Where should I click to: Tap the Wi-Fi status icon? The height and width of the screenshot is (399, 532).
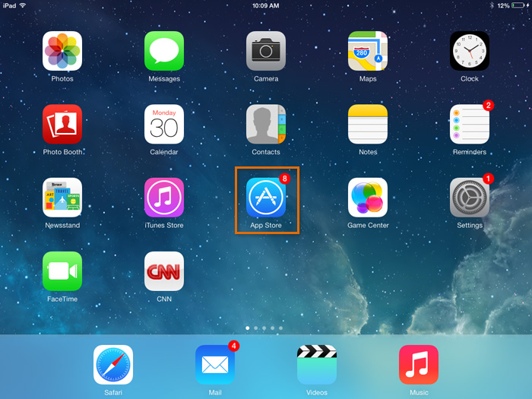point(23,5)
